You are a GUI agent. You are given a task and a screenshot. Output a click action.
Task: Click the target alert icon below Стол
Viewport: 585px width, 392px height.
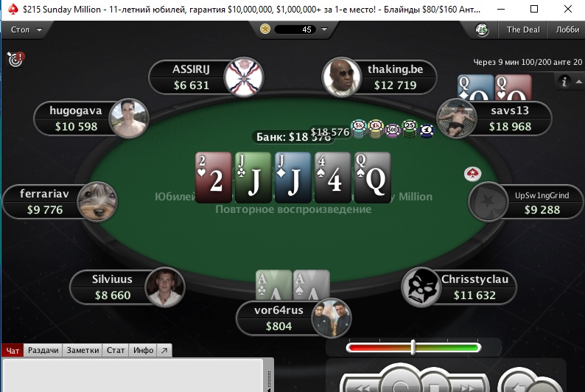(x=15, y=59)
